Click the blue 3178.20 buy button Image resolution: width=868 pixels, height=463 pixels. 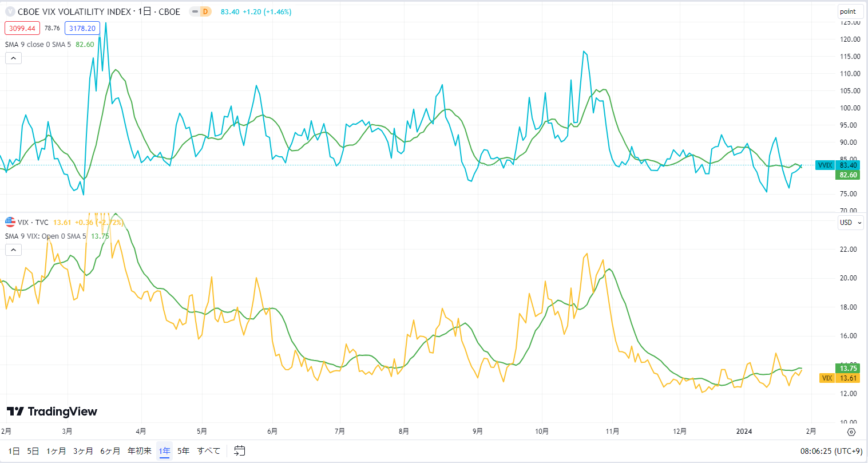pos(82,28)
